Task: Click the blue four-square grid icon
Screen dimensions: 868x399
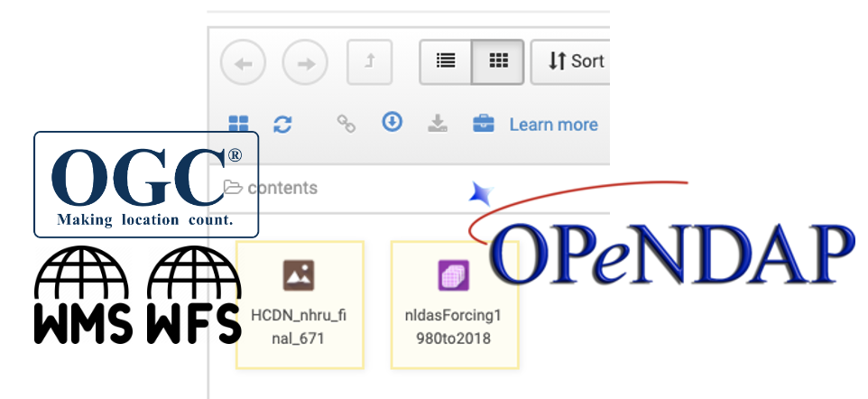Action: [238, 125]
